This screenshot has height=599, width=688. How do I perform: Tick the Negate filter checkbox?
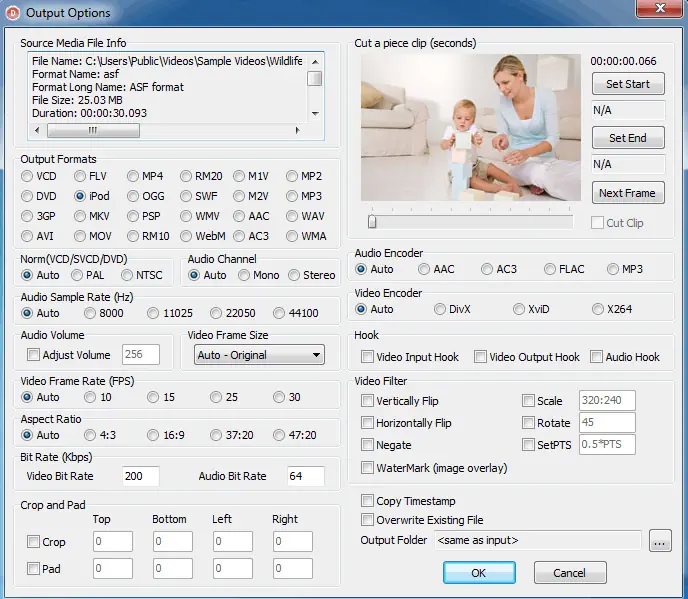pyautogui.click(x=367, y=445)
